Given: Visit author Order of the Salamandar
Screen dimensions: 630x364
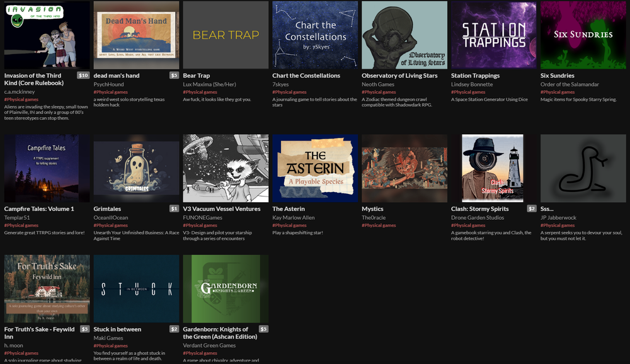Looking at the screenshot, I should [x=570, y=84].
